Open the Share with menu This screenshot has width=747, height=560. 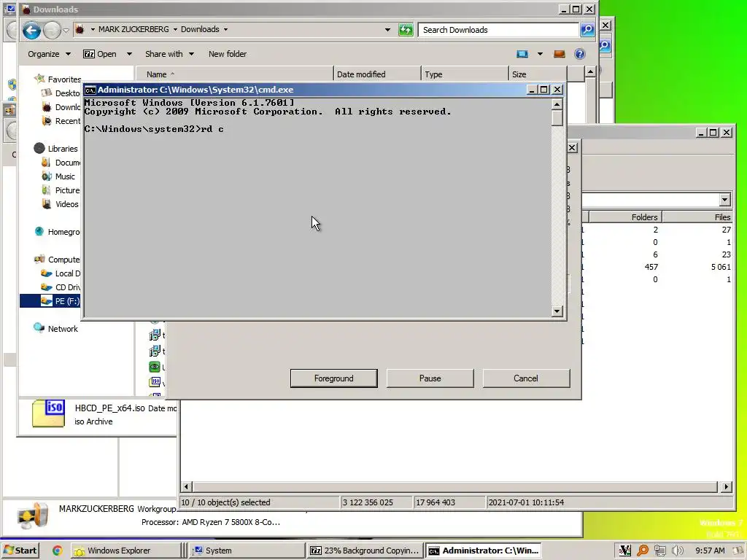point(169,54)
